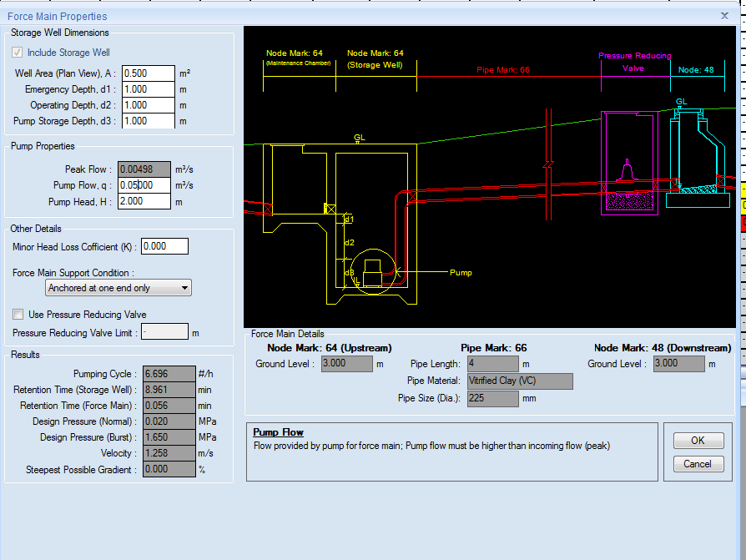The image size is (746, 560).
Task: Click the pump symbol in storage well diagram
Action: pos(372,272)
